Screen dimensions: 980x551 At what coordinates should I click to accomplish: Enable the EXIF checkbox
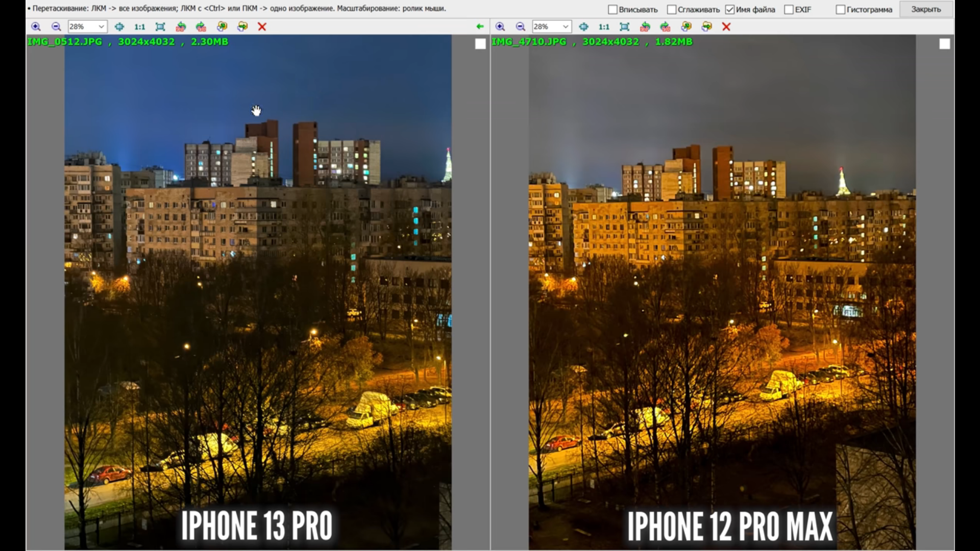click(789, 10)
